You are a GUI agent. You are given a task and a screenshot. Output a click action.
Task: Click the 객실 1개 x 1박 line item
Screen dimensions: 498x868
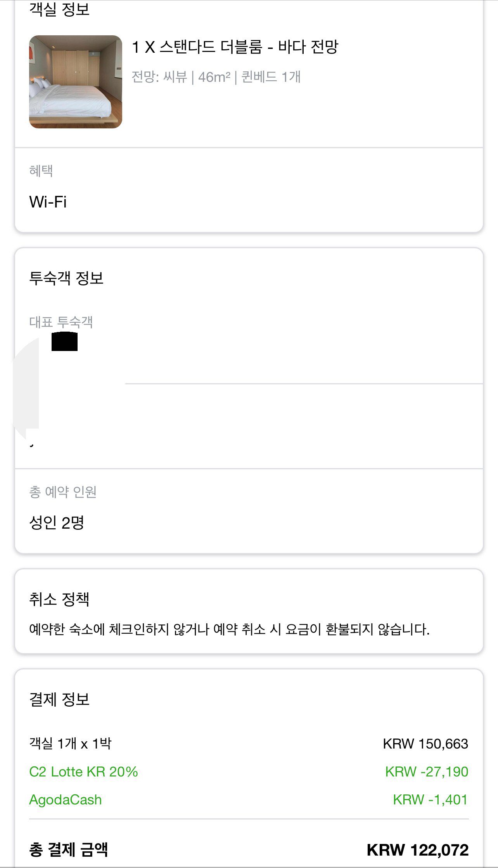tap(70, 744)
